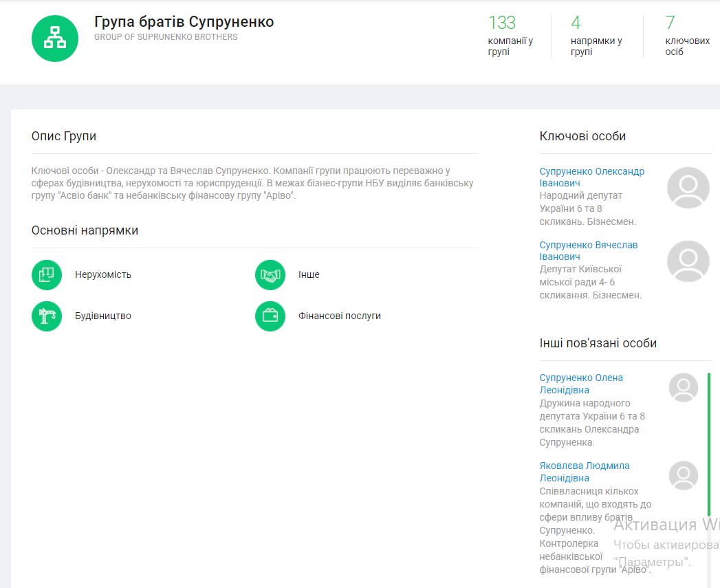The width and height of the screenshot is (720, 588).
Task: Select the Будівництво direction label
Action: pyautogui.click(x=103, y=316)
